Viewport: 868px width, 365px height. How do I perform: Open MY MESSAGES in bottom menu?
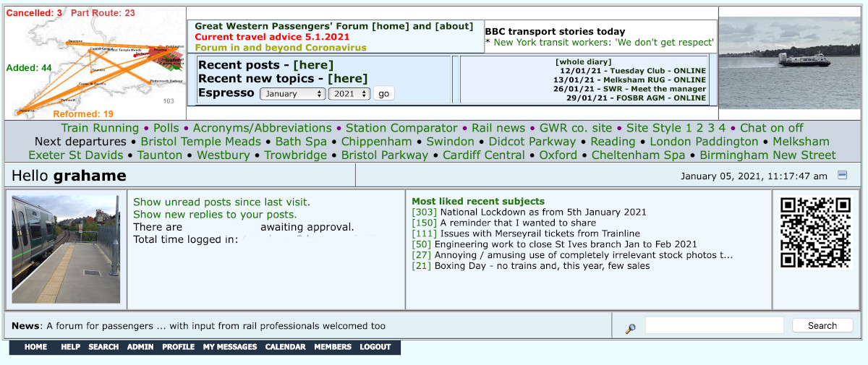229,347
